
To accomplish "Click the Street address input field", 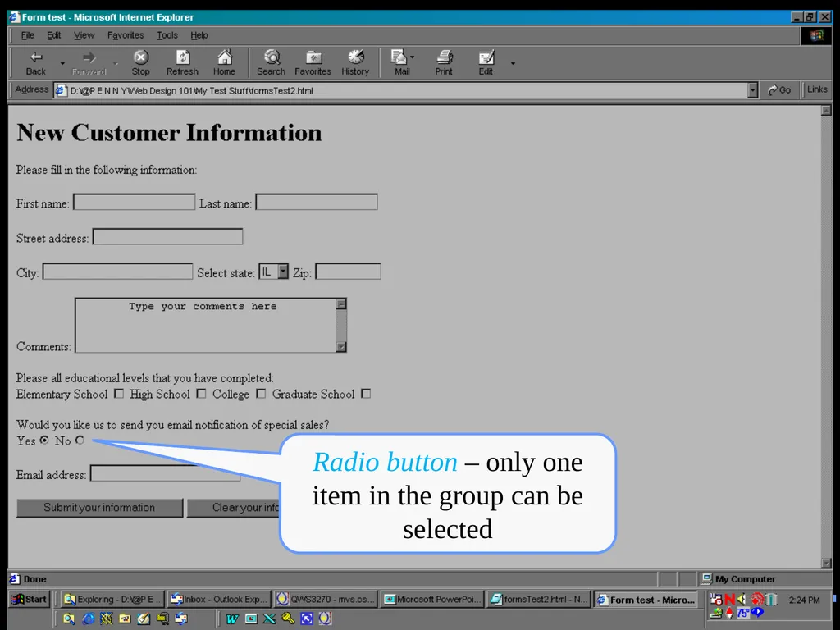I will 167,237.
